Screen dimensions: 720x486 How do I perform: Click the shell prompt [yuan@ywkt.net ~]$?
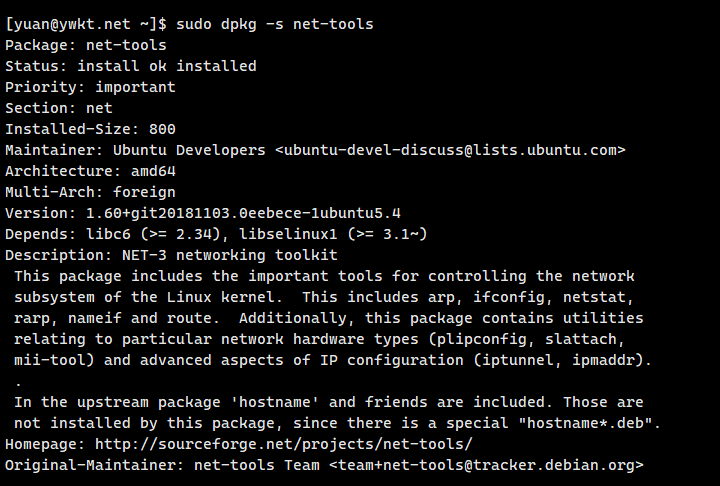tap(86, 24)
